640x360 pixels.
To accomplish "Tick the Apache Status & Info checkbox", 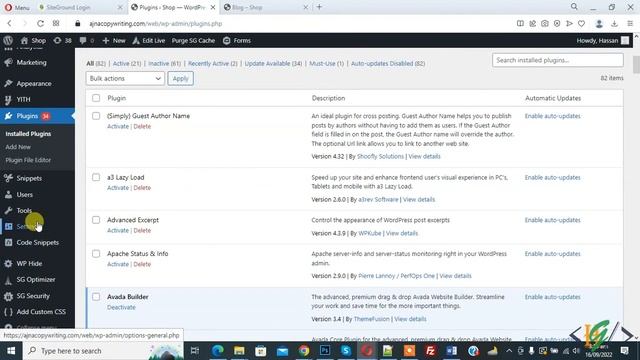I will pyautogui.click(x=96, y=253).
